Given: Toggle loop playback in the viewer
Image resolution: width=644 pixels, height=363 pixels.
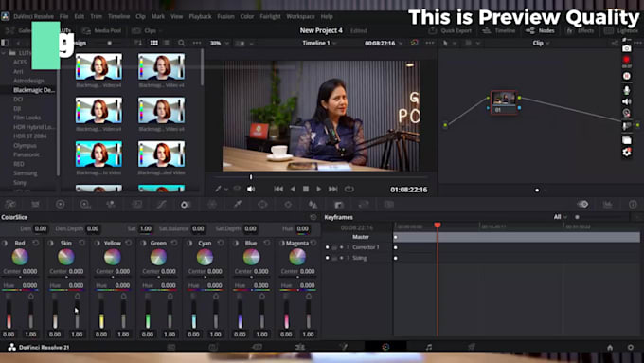Looking at the screenshot, I should click(349, 189).
